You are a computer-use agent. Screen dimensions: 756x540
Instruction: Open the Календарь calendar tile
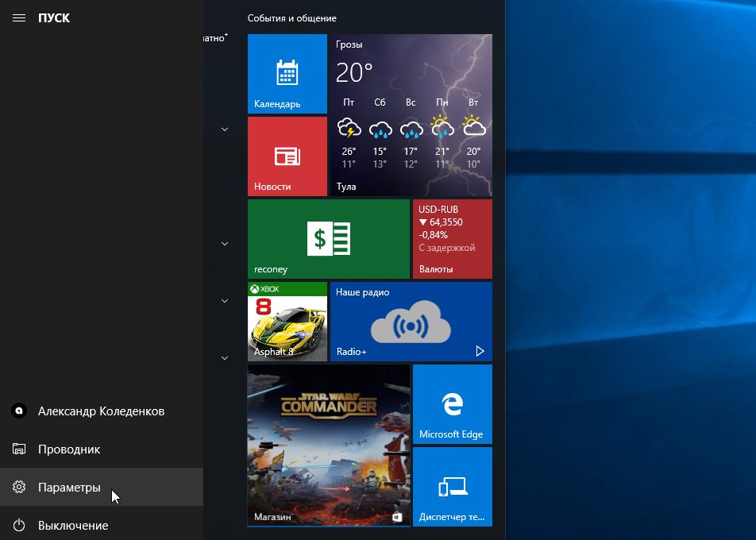[x=287, y=74]
